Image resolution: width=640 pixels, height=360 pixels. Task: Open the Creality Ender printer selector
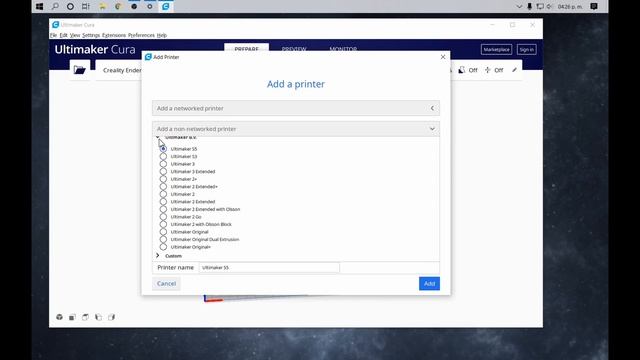(122, 70)
